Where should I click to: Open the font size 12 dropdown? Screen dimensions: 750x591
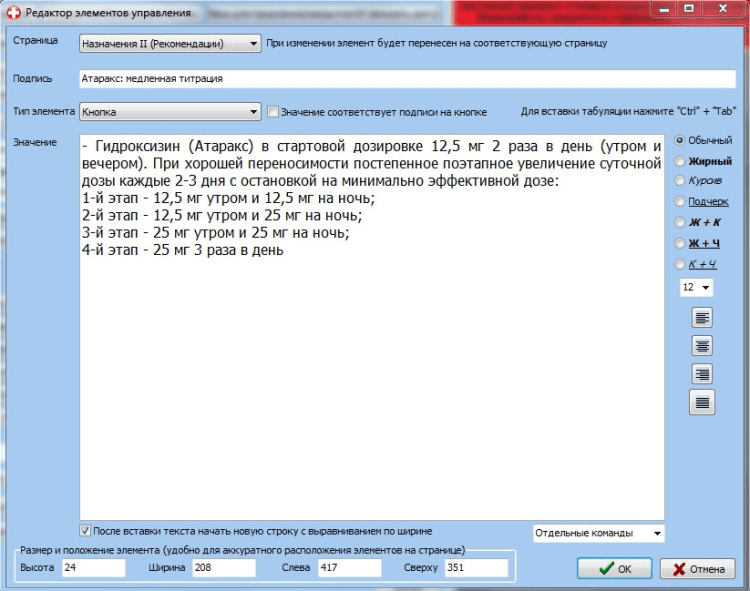pos(696,287)
